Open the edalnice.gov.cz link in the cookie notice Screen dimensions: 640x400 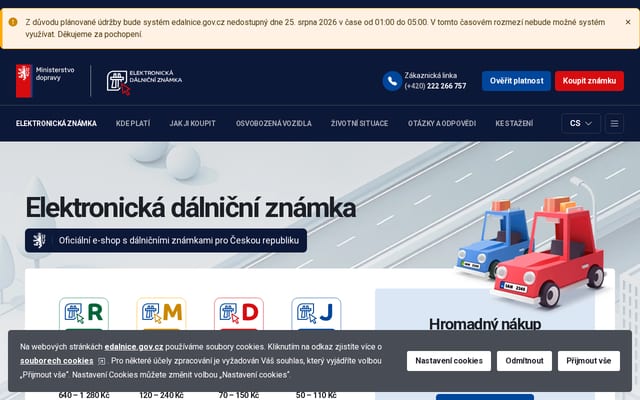pyautogui.click(x=134, y=347)
